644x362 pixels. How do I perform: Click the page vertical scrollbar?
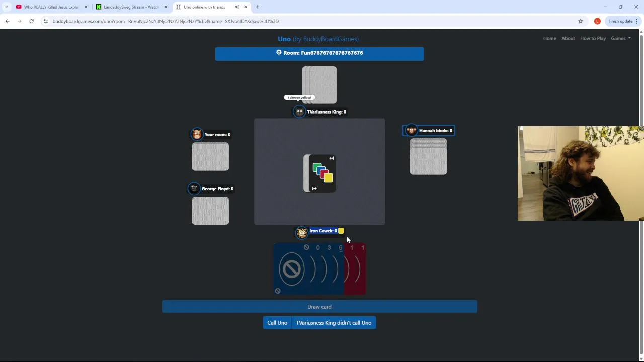pos(641,195)
